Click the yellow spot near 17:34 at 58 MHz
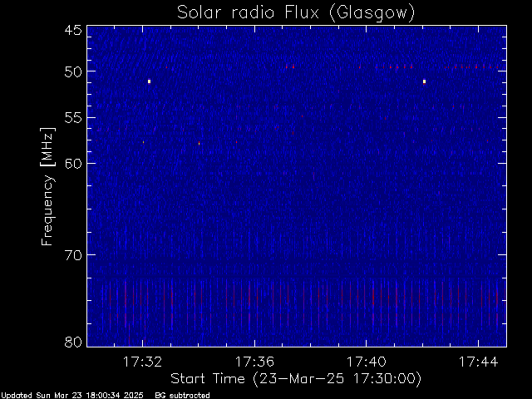Image resolution: width=532 pixels, height=399 pixels. (x=199, y=143)
